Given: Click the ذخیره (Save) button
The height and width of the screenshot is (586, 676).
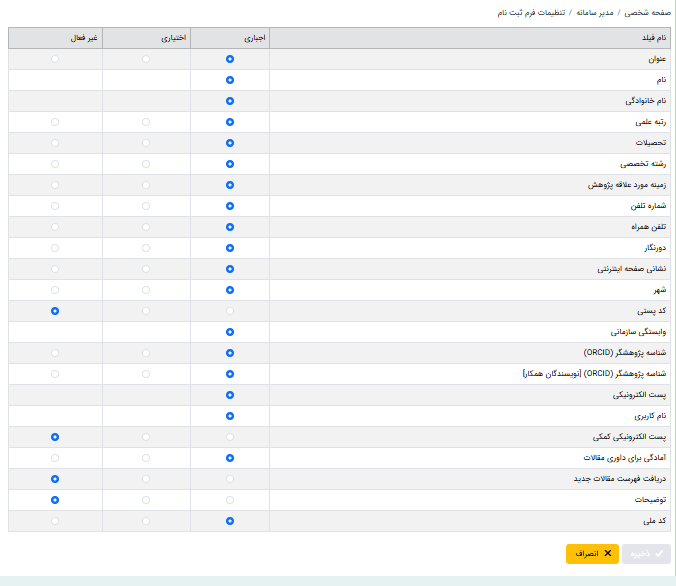Looking at the screenshot, I should (647, 553).
